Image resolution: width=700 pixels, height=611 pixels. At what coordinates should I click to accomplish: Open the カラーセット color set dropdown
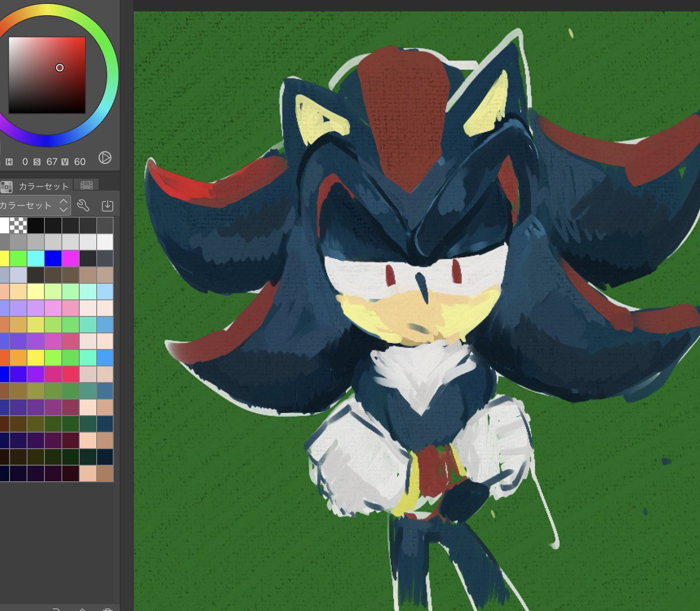(35, 205)
